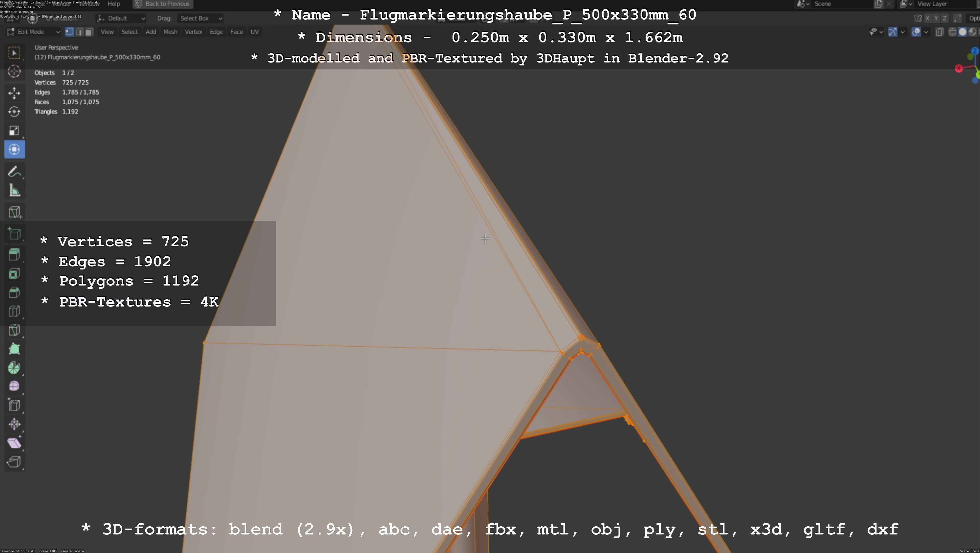Switch to solid viewport shading
Screen dimensions: 980x553
point(962,32)
